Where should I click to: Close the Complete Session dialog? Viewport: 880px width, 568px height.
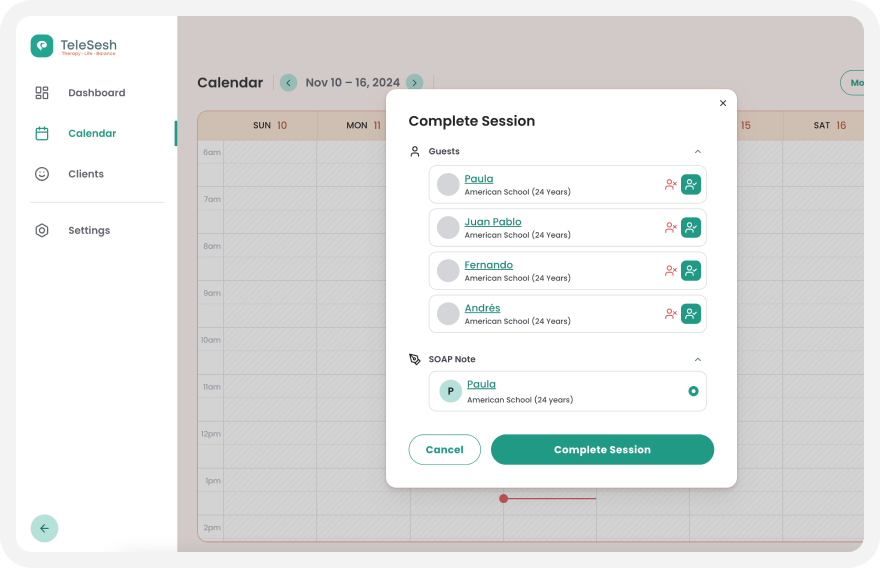coord(723,103)
